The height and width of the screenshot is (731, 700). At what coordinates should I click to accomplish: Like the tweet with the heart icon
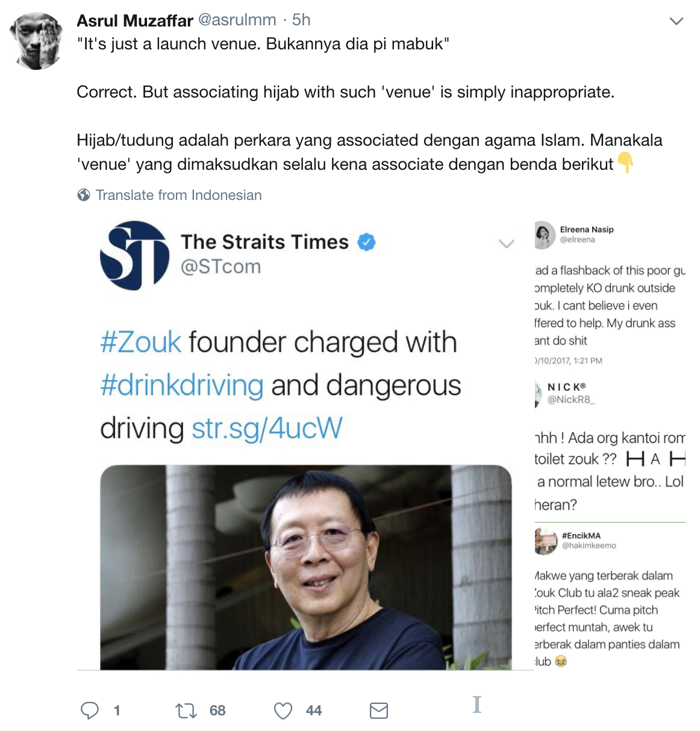click(283, 711)
